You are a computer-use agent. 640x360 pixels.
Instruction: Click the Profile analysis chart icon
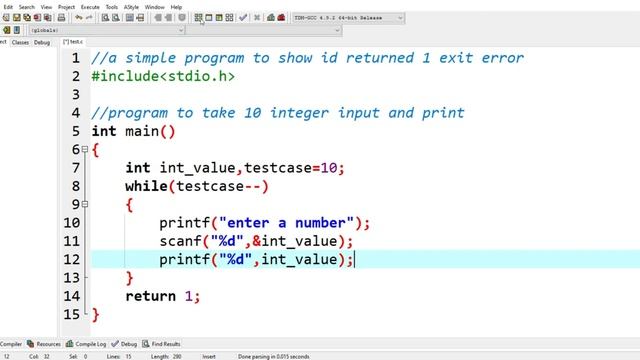point(271,18)
